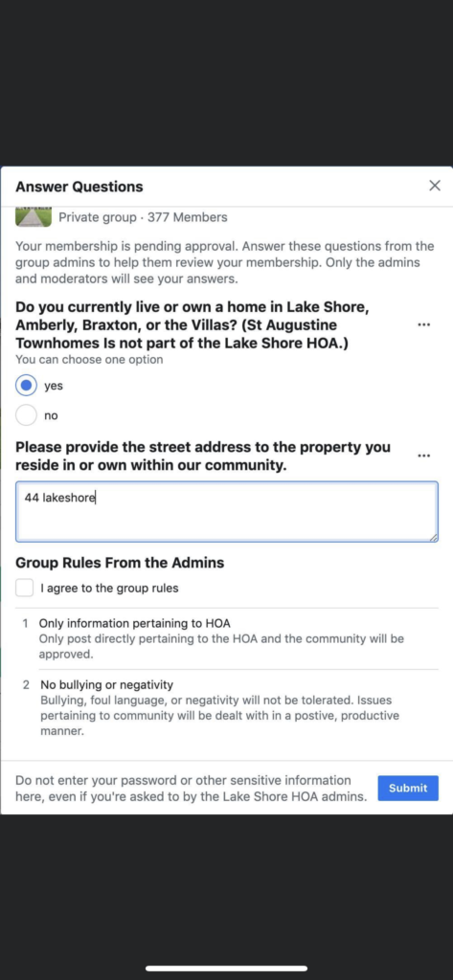
Task: Check the 'I agree to the group rules' box
Action: tap(24, 589)
